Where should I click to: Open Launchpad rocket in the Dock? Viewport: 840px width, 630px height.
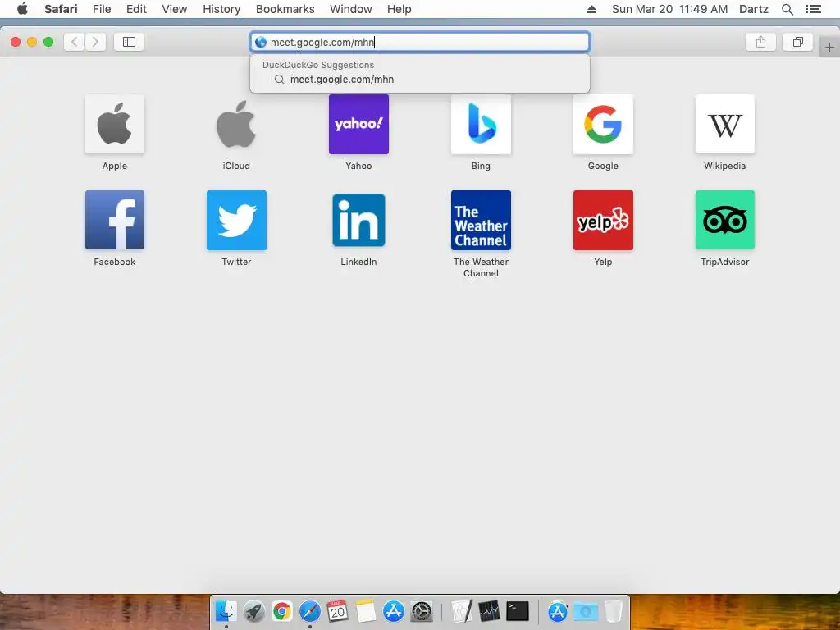coord(254,611)
